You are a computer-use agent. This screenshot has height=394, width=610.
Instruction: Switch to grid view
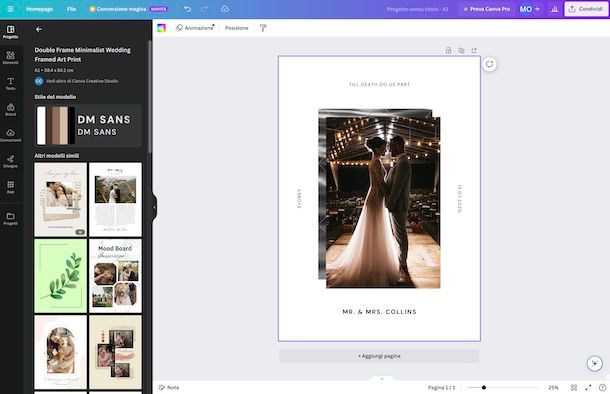[574, 387]
